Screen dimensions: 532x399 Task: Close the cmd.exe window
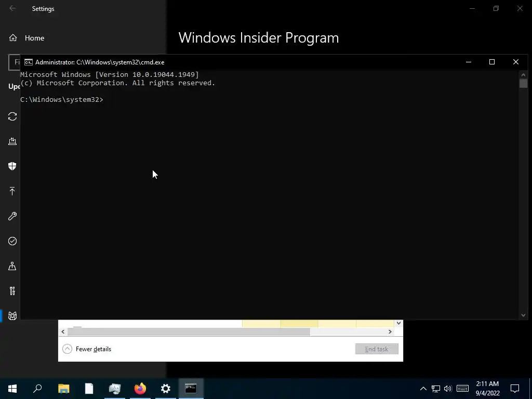(516, 62)
